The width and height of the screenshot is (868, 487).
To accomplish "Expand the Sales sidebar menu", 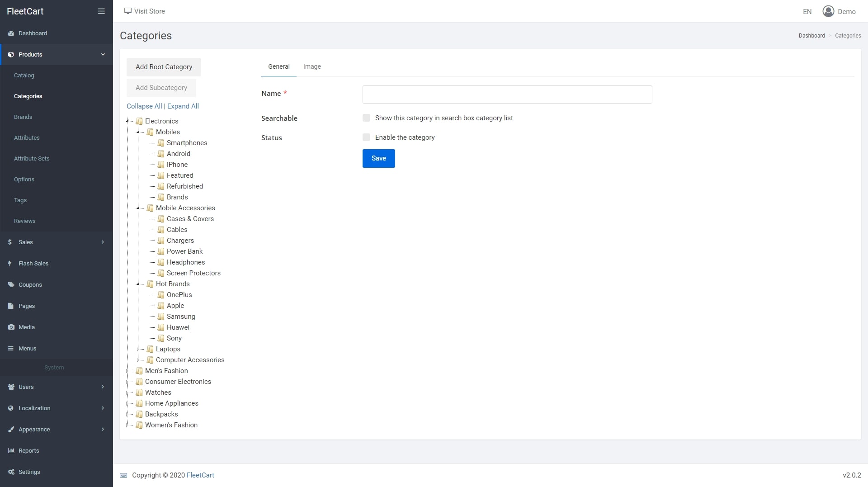I will coord(57,242).
